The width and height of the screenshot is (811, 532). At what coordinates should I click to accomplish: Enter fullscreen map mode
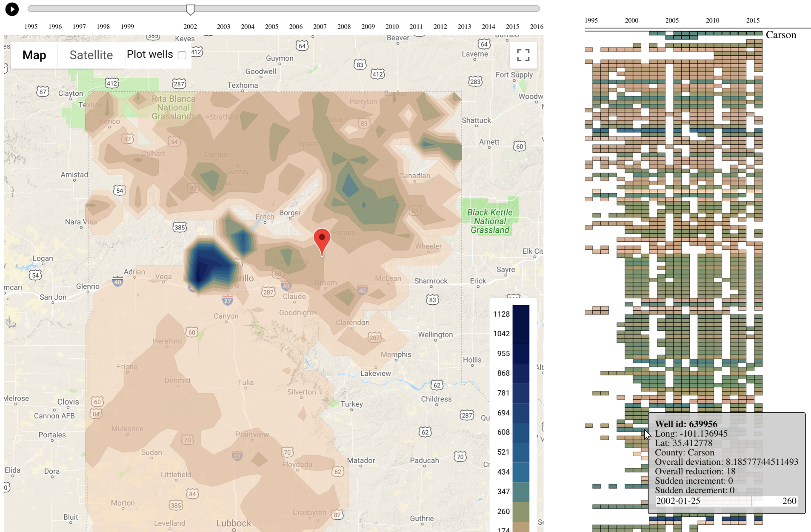click(x=523, y=55)
